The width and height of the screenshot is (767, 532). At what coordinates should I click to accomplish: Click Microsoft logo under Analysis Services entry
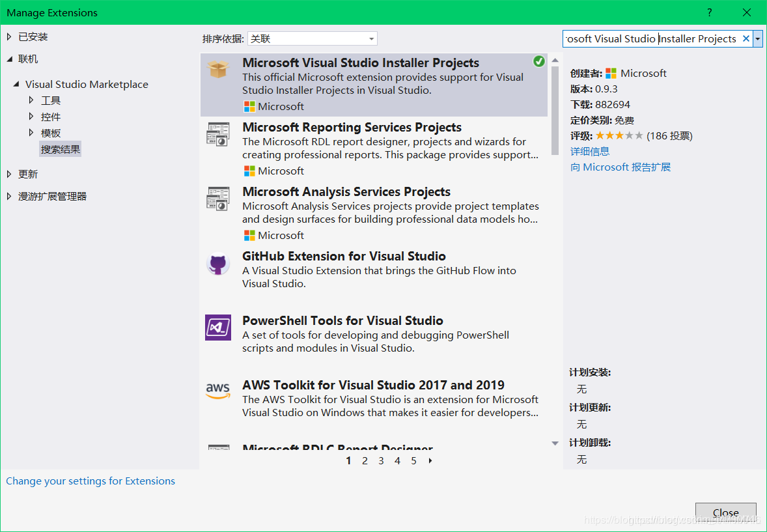point(249,236)
